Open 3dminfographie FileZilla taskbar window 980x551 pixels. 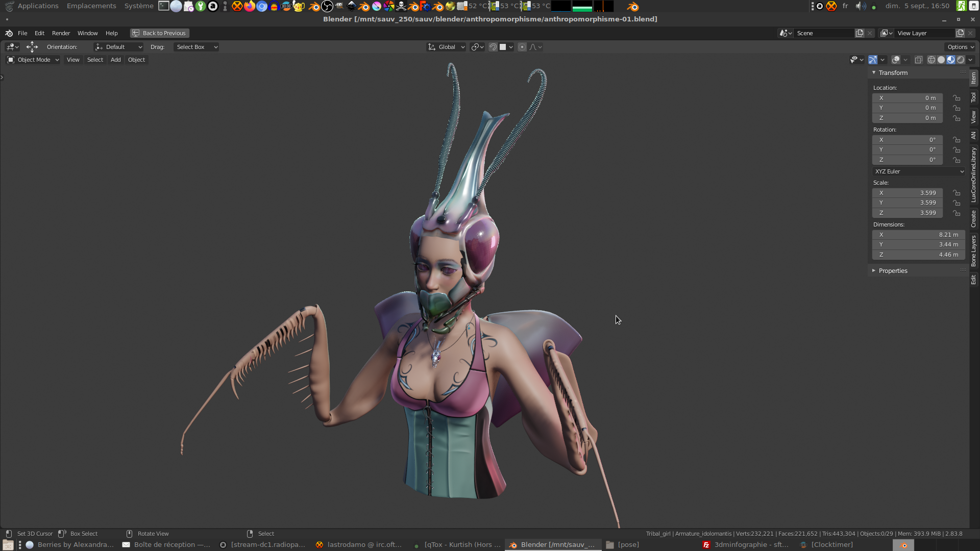tap(746, 545)
